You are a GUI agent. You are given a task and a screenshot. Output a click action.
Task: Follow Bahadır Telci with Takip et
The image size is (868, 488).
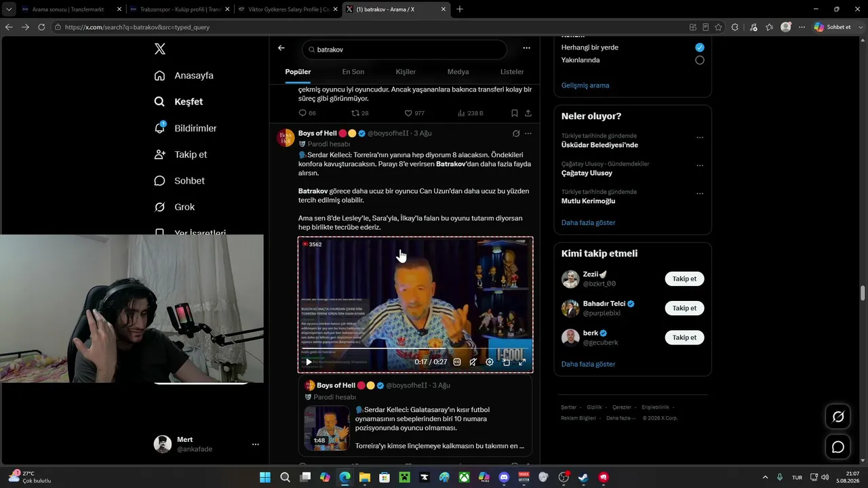tap(684, 308)
